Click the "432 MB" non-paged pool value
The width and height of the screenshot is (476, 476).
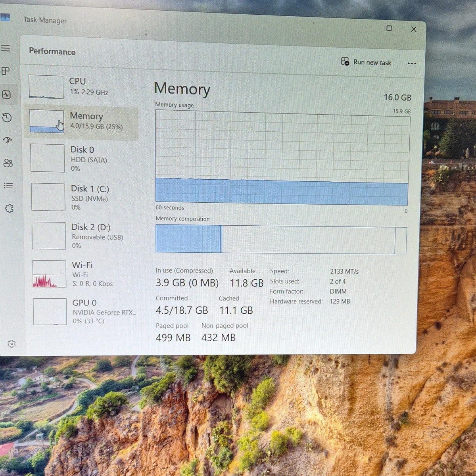pyautogui.click(x=219, y=338)
